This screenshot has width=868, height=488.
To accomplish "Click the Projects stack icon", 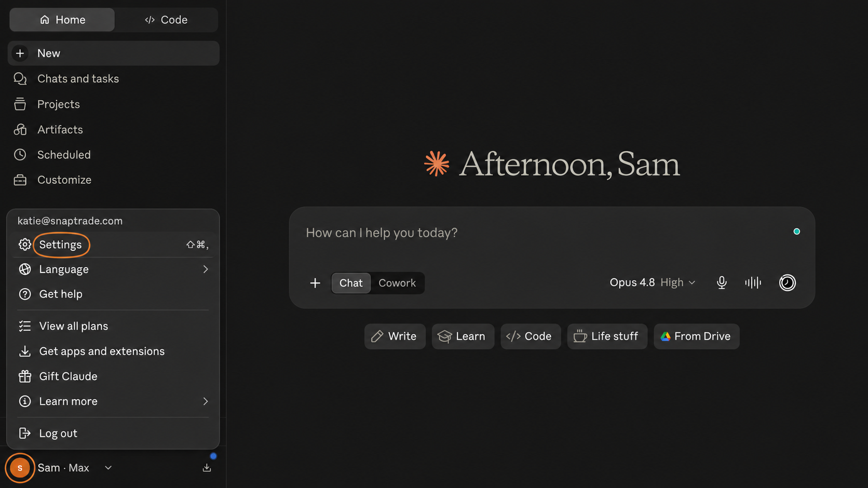I will 20,104.
